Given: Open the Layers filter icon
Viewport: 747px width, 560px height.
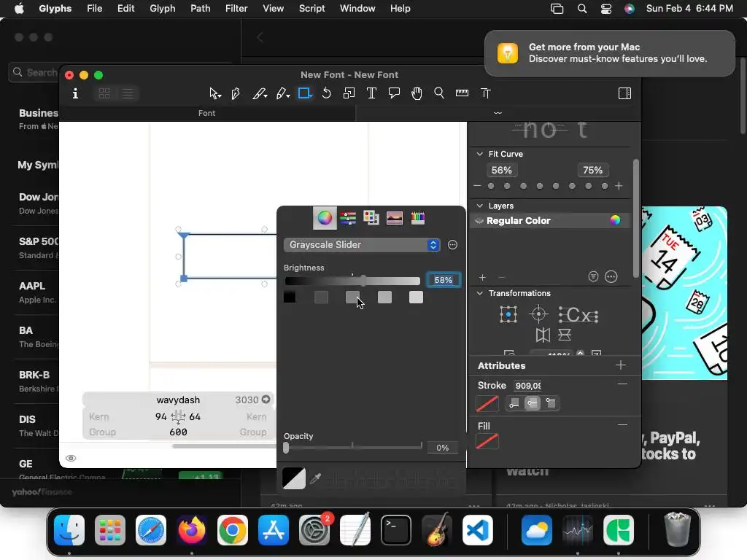Looking at the screenshot, I should 593,276.
